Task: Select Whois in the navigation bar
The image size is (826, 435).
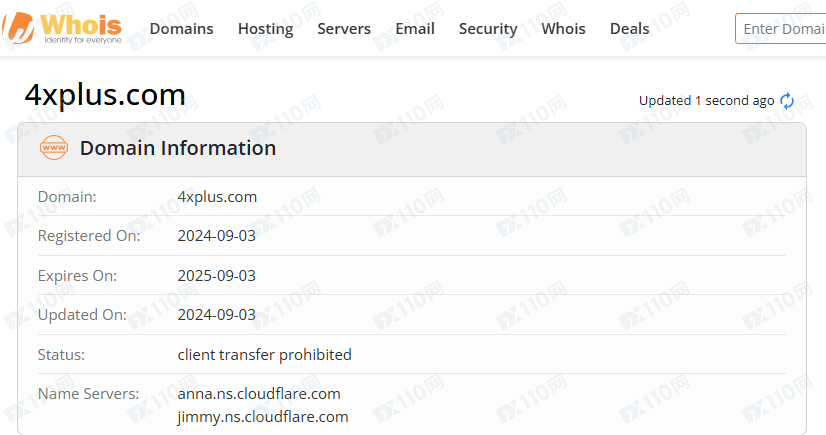Action: click(563, 28)
